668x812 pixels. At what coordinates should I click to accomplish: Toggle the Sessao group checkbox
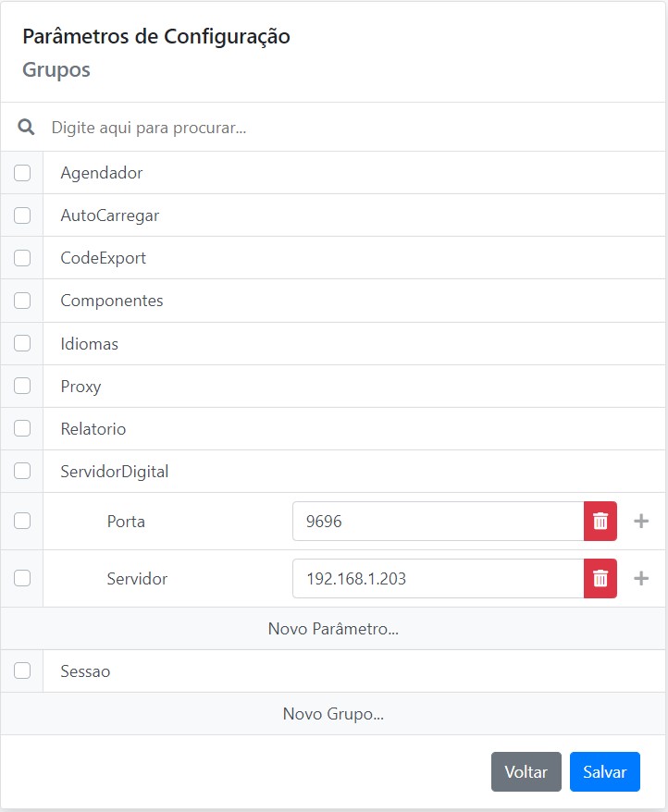point(22,671)
